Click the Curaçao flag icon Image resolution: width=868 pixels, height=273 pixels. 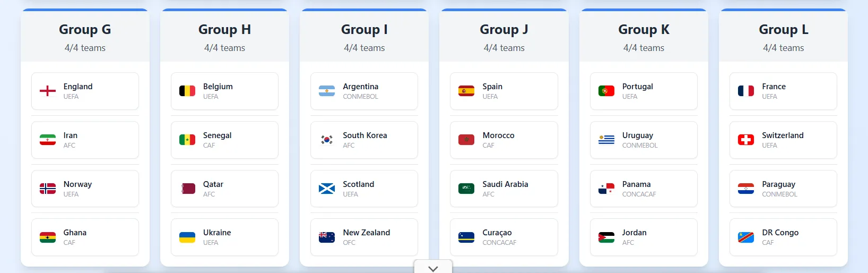point(466,237)
